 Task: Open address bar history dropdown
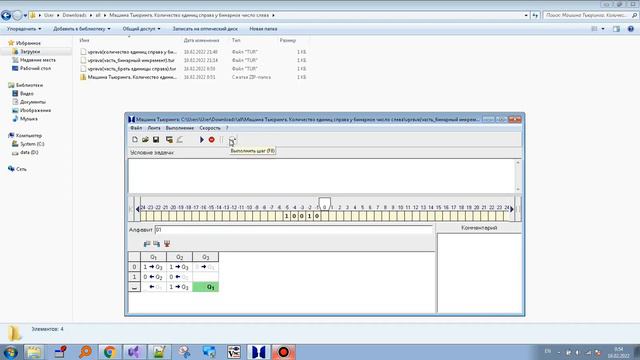coord(526,16)
